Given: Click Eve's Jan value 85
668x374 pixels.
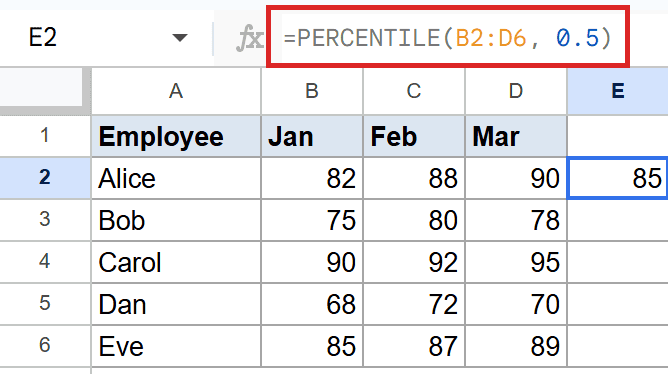Looking at the screenshot, I should (x=312, y=345).
